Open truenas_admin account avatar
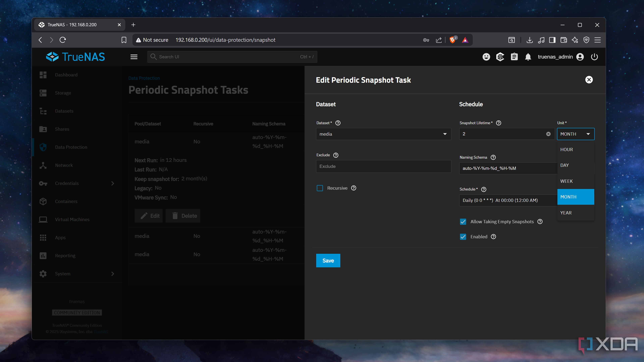The height and width of the screenshot is (362, 644). coord(580,57)
